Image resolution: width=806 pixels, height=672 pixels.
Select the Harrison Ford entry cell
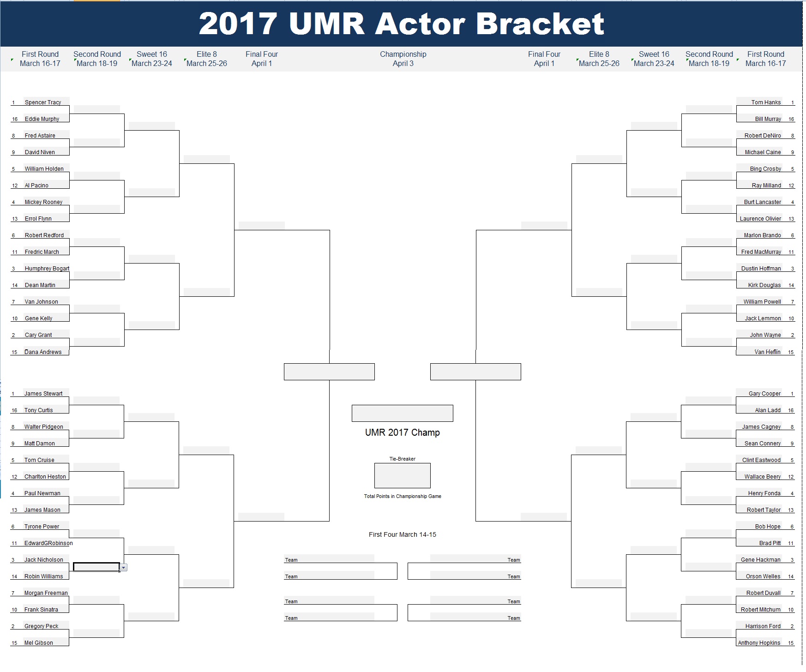coord(759,625)
